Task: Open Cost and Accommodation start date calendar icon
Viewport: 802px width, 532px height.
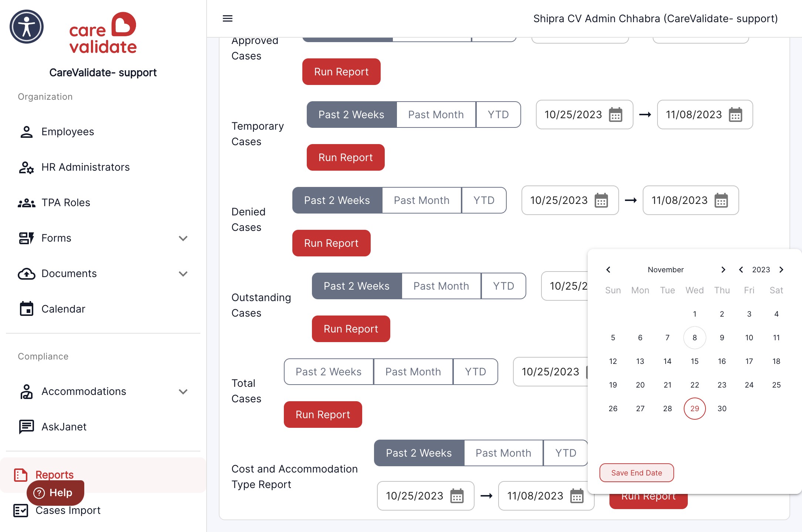Action: pyautogui.click(x=457, y=496)
